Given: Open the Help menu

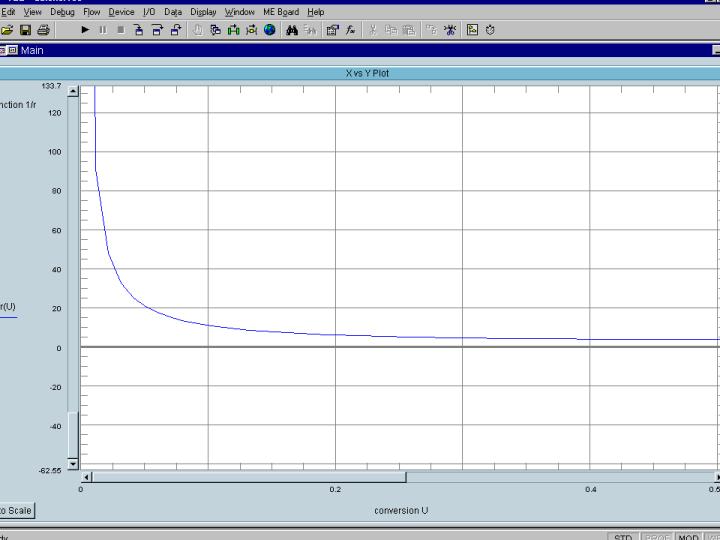Looking at the screenshot, I should click(x=315, y=12).
